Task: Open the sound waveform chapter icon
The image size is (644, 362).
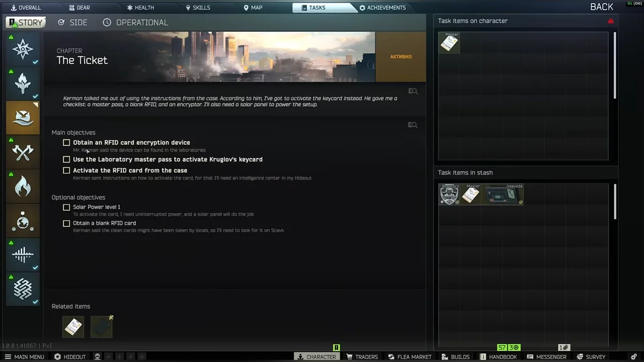Action: (x=23, y=255)
